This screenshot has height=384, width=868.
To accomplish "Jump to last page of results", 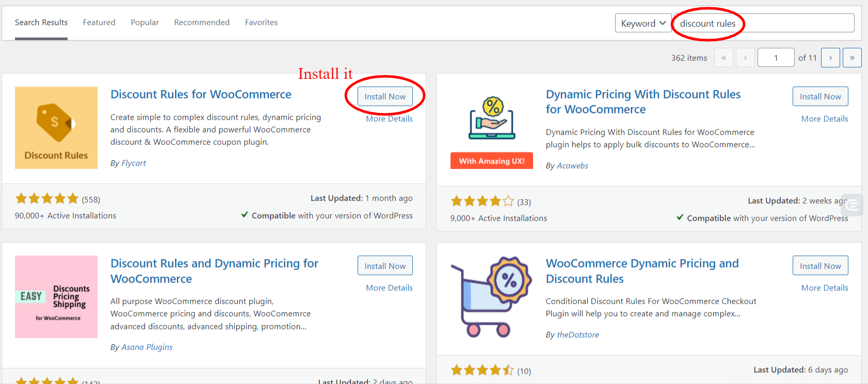I will coord(852,58).
